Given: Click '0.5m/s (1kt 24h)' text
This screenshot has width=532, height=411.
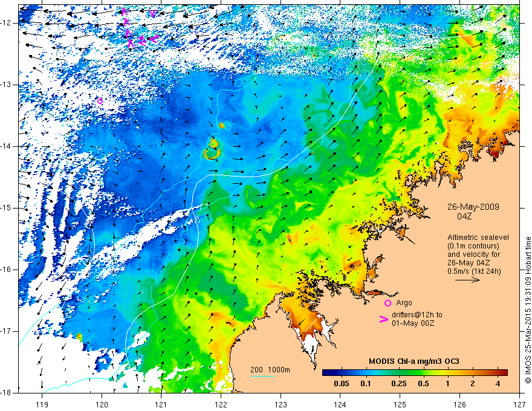Looking at the screenshot, I should tap(474, 271).
